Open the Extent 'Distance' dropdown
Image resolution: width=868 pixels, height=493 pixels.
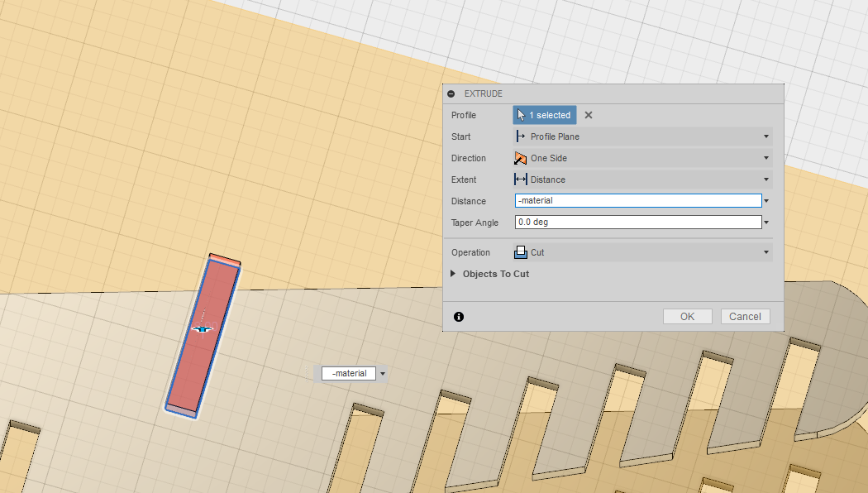(642, 179)
